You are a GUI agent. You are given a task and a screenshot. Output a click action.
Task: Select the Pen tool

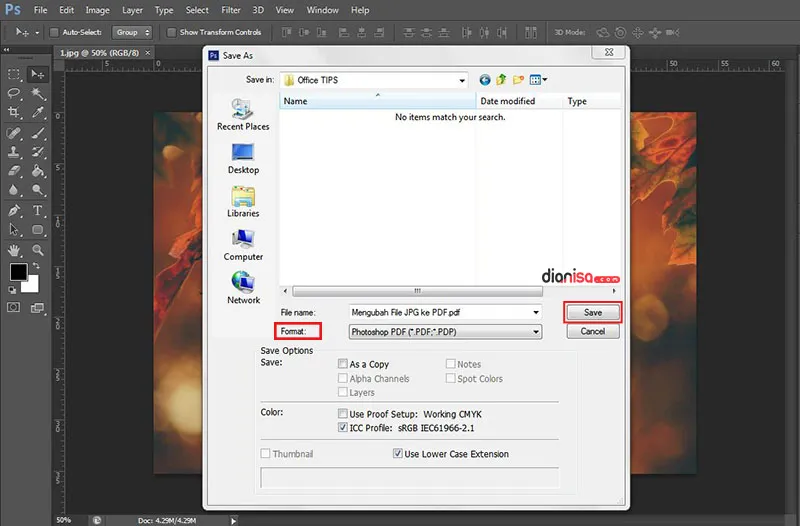14,210
